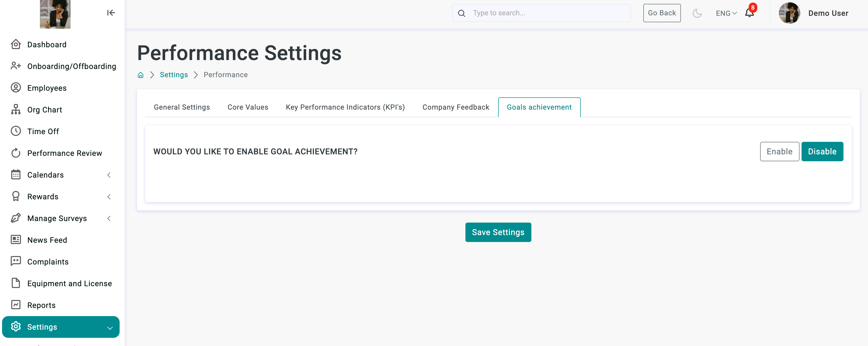Follow the Settings breadcrumb link
Image resolution: width=868 pixels, height=346 pixels.
pos(174,75)
